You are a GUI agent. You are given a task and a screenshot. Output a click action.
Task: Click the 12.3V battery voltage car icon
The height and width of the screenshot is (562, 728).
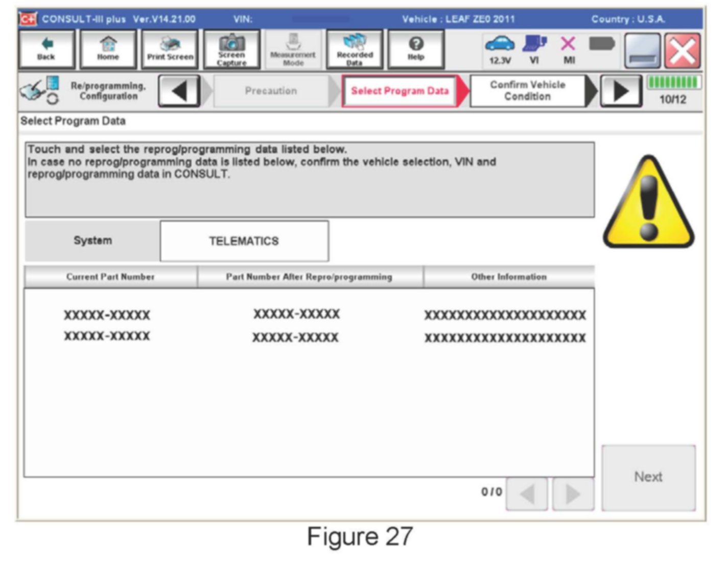[500, 50]
